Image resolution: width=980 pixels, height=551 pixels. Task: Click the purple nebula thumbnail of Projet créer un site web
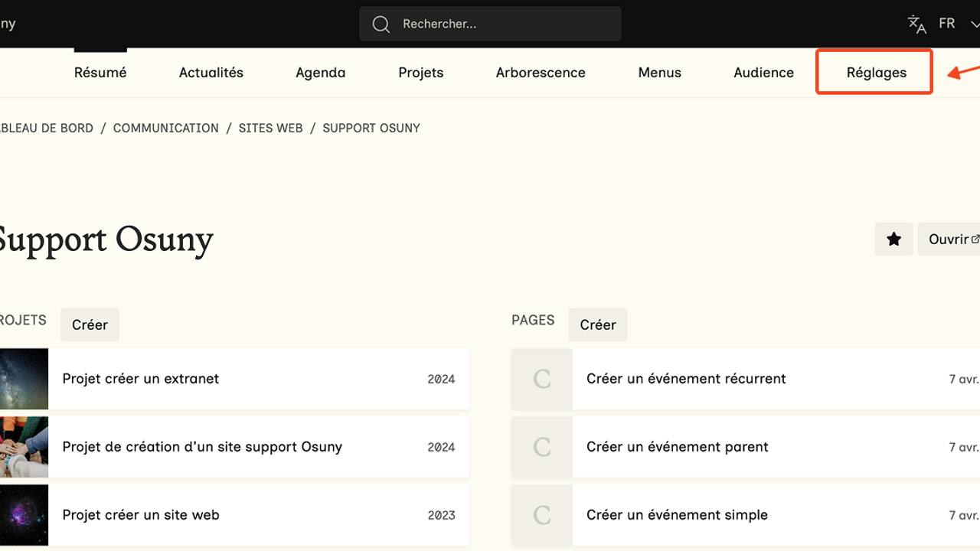coord(23,515)
